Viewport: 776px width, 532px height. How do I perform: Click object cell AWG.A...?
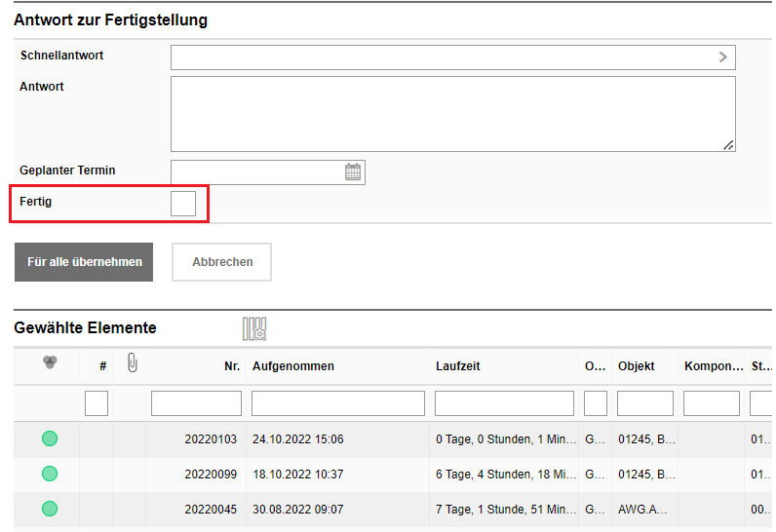[642, 510]
